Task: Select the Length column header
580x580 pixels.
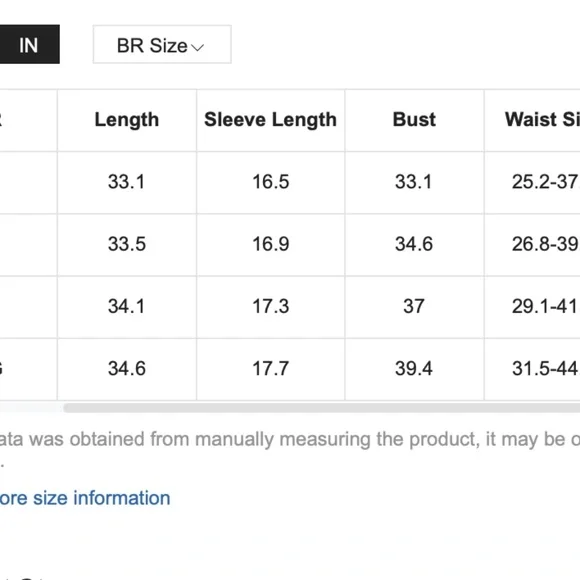Action: click(127, 120)
